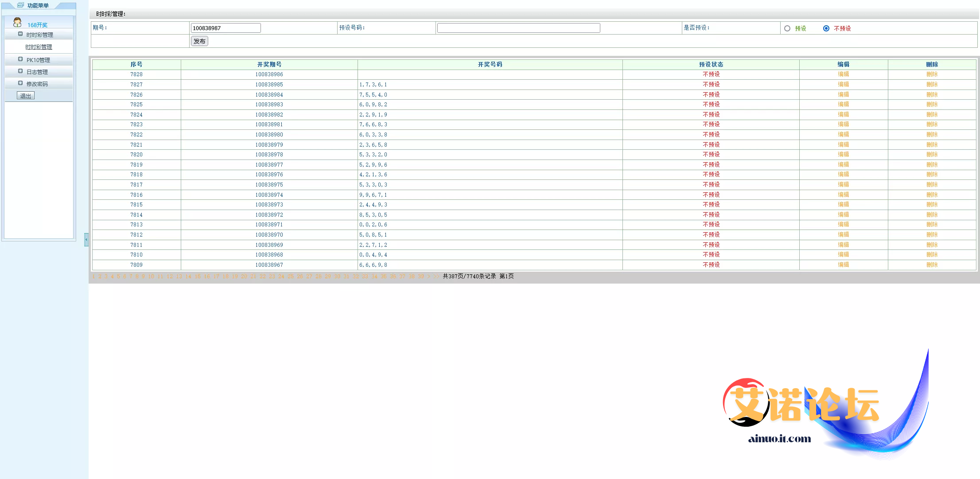Go to page 2 in pagination
The image size is (980, 479).
pos(100,276)
